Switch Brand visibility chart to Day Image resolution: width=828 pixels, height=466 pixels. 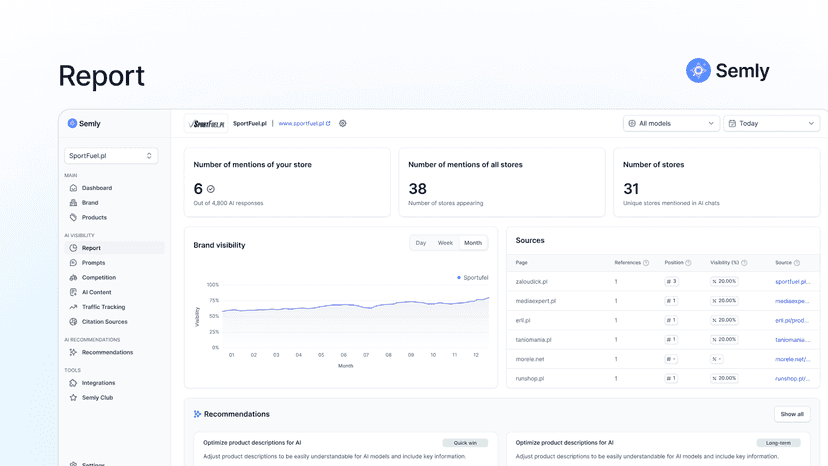click(421, 243)
